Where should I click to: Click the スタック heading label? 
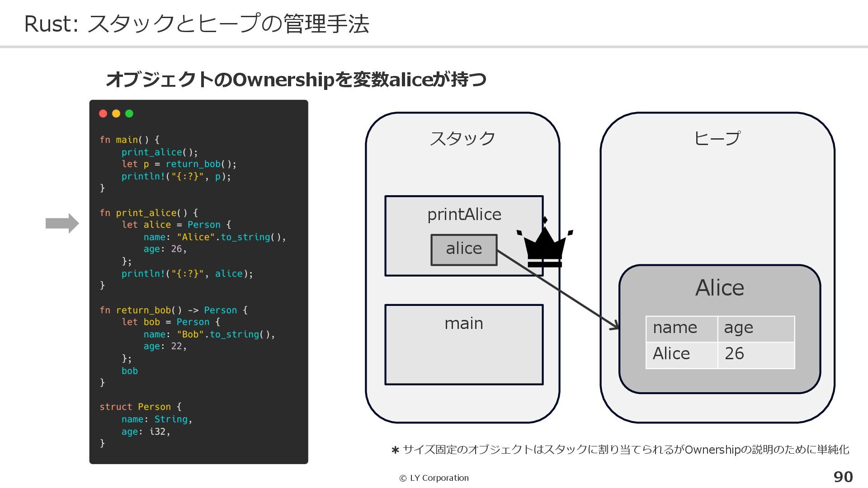462,138
